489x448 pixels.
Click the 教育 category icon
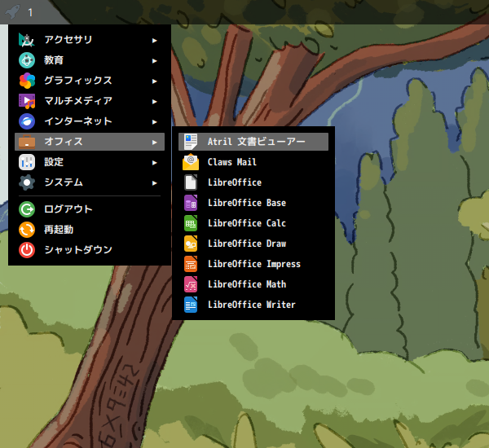[x=27, y=60]
